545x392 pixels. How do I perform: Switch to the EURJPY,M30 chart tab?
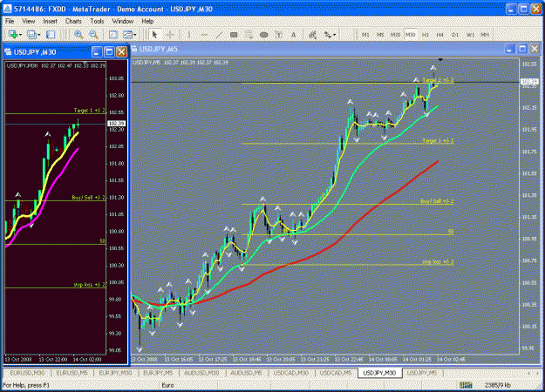pyautogui.click(x=115, y=373)
